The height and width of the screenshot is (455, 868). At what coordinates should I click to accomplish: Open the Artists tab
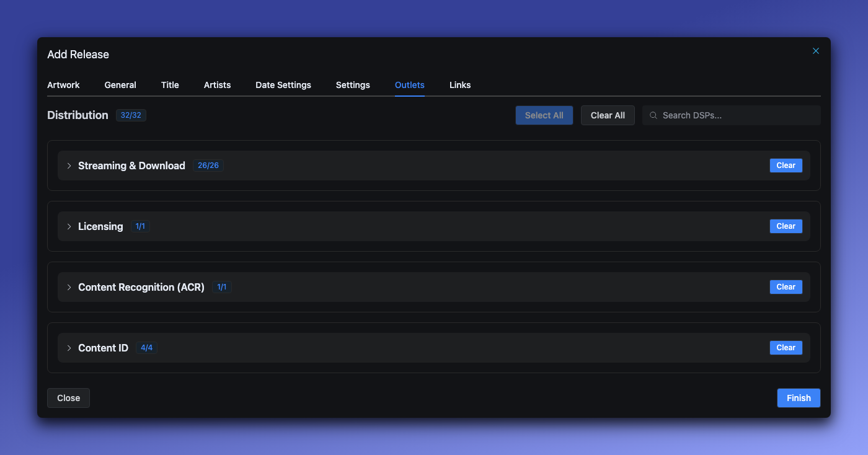[217, 85]
